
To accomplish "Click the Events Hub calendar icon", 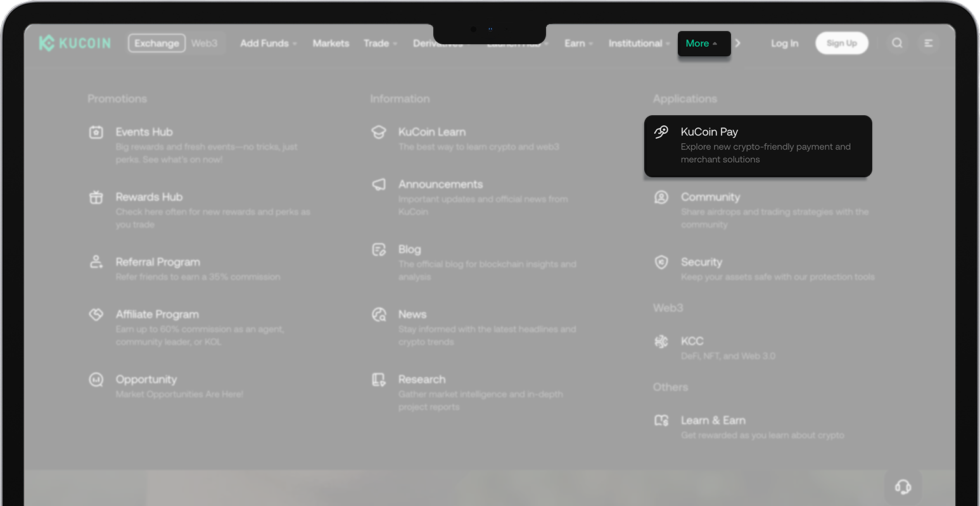I will coord(96,132).
